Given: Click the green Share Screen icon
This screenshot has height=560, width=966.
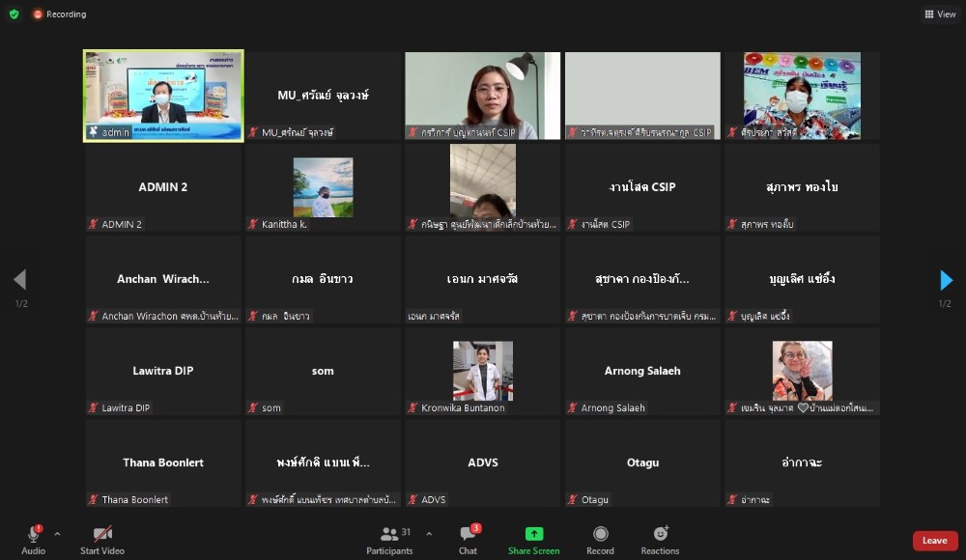Looking at the screenshot, I should [533, 534].
